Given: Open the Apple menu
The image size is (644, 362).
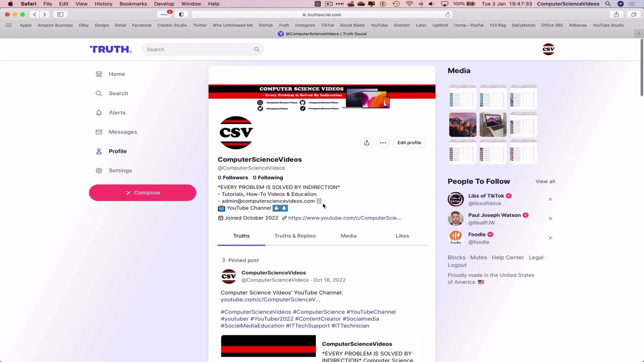Looking at the screenshot, I should coord(10,4).
